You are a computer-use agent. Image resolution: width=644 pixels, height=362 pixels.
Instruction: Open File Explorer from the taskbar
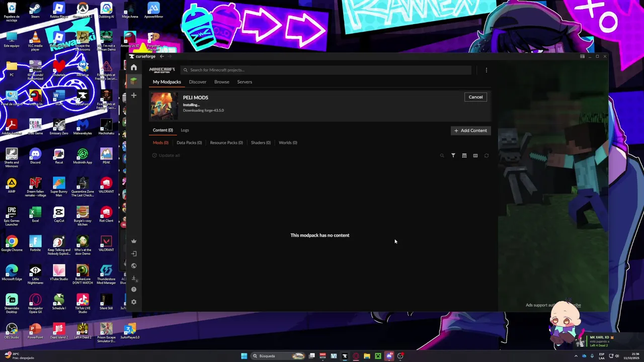pos(367,356)
